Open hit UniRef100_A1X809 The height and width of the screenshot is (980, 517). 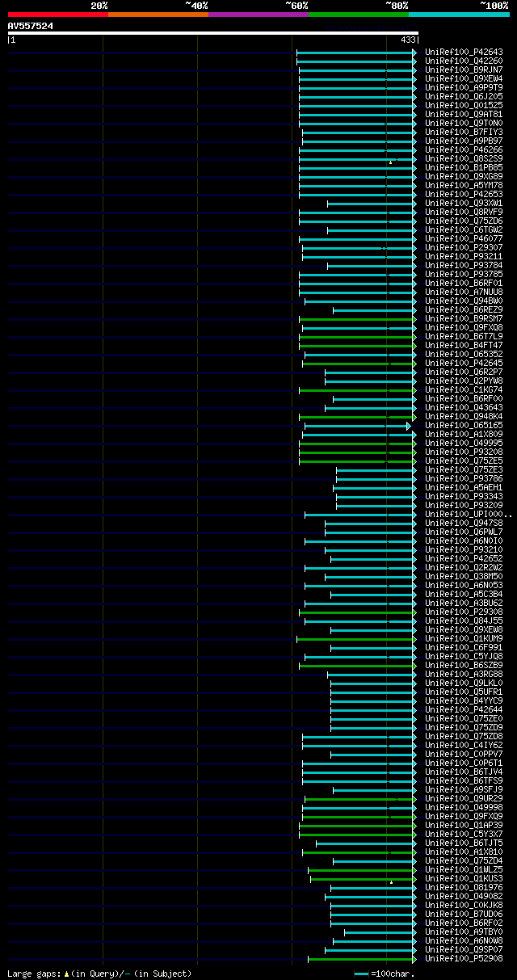click(464, 434)
